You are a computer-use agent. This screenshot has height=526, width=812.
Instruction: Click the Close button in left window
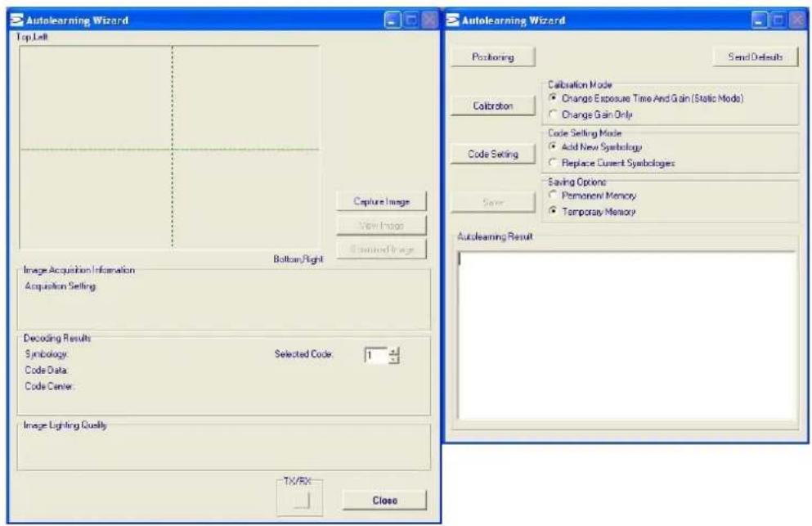click(x=384, y=500)
